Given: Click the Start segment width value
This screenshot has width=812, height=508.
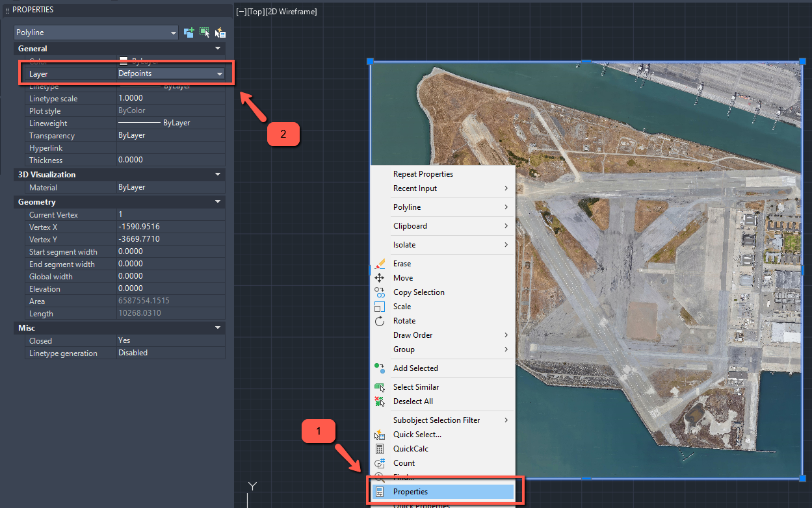Looking at the screenshot, I should (171, 252).
